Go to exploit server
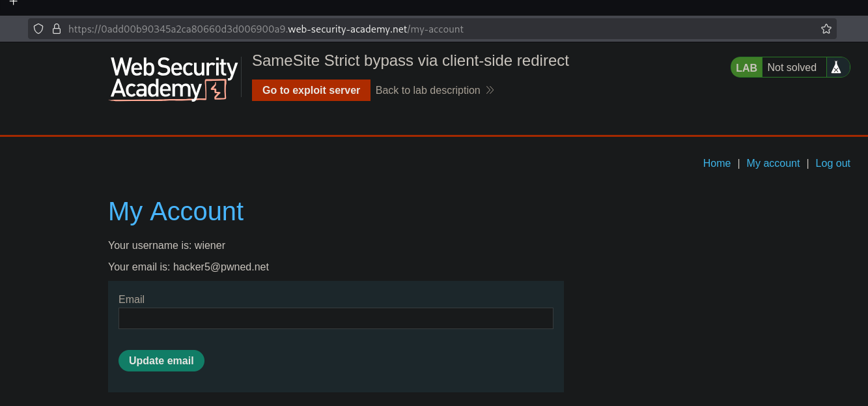 pyautogui.click(x=311, y=90)
